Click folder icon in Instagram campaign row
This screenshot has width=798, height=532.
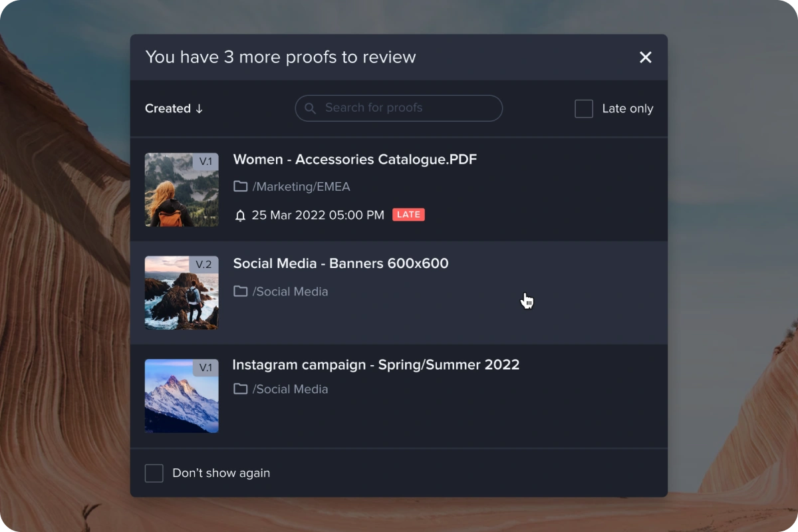coord(240,389)
